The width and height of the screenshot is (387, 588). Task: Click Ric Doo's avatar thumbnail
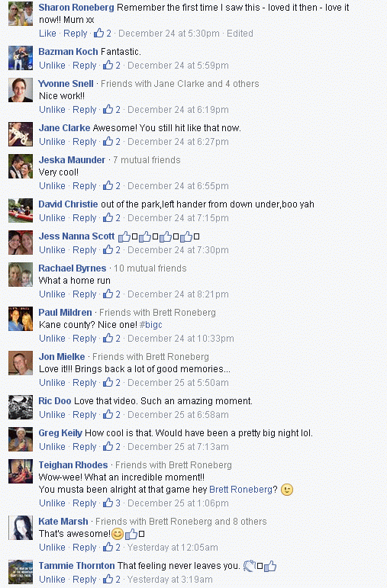[21, 407]
